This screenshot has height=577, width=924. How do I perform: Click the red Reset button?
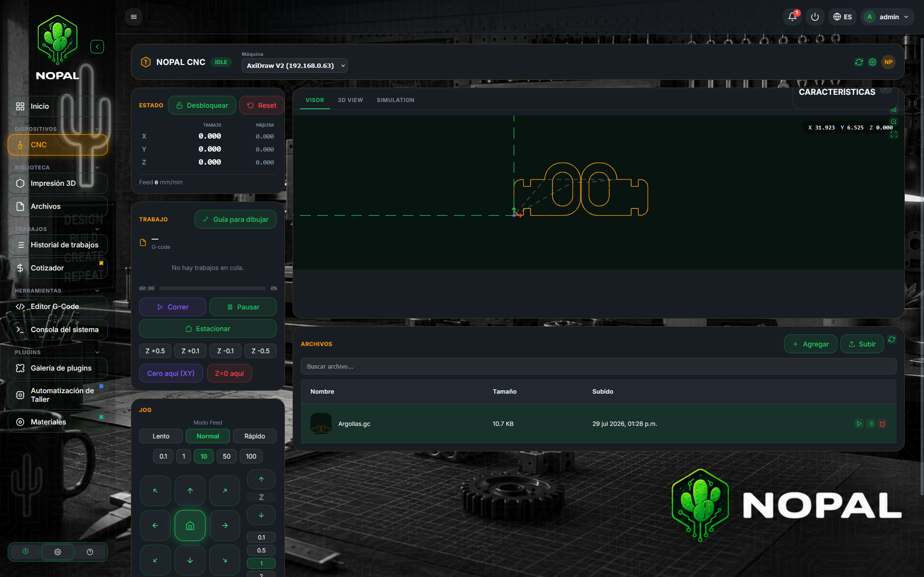[x=262, y=105]
